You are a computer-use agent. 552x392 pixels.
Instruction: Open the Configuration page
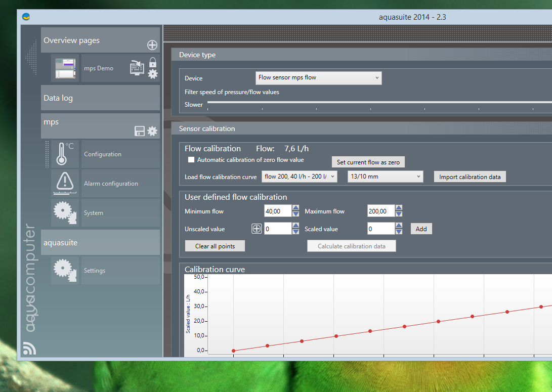tap(120, 154)
